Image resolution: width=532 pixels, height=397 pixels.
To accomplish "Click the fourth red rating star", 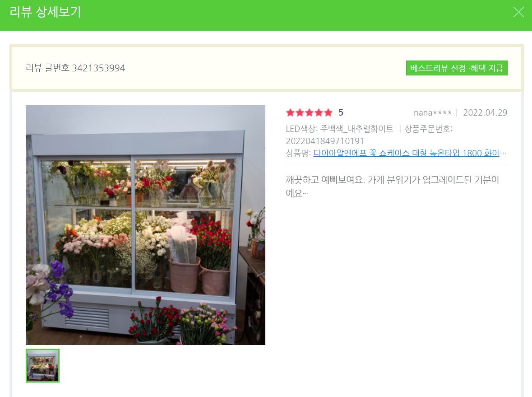I will pyautogui.click(x=319, y=112).
